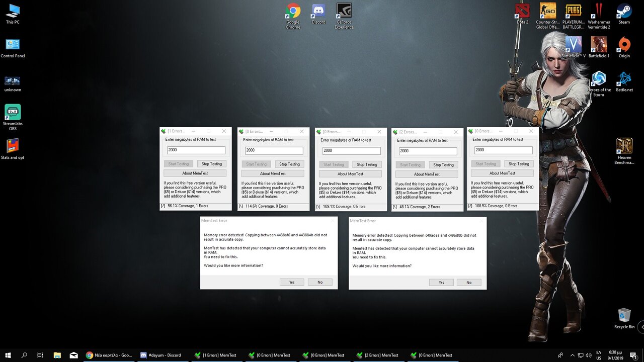The height and width of the screenshot is (362, 644).
Task: Open Task View from the taskbar
Action: [40, 355]
